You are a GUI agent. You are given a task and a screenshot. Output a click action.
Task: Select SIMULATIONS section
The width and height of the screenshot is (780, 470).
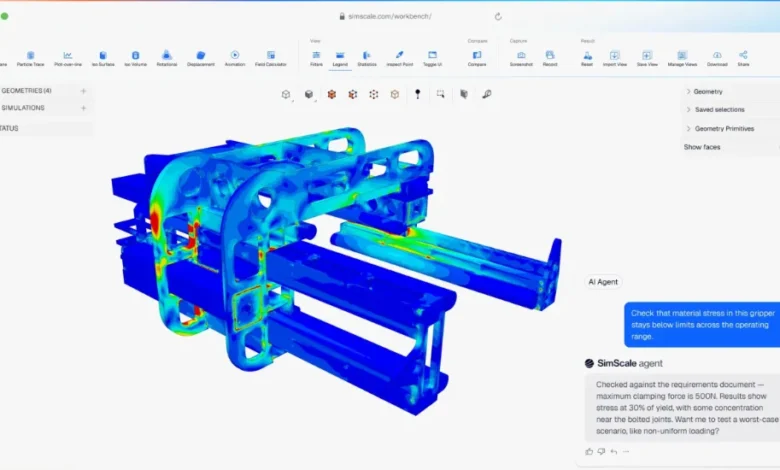click(23, 107)
